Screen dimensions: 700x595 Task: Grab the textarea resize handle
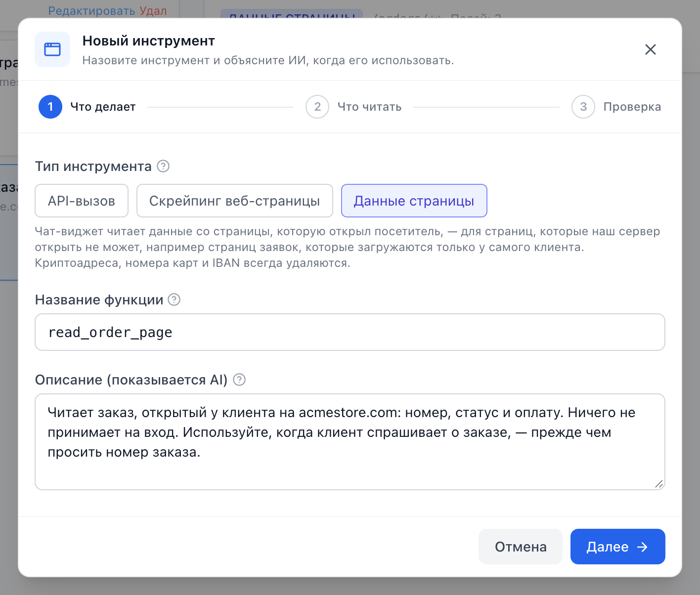click(x=659, y=484)
